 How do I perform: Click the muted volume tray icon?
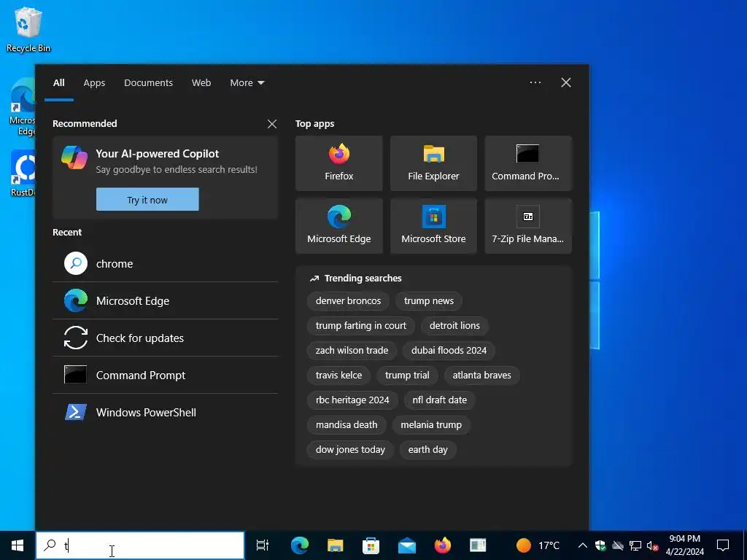tap(653, 545)
